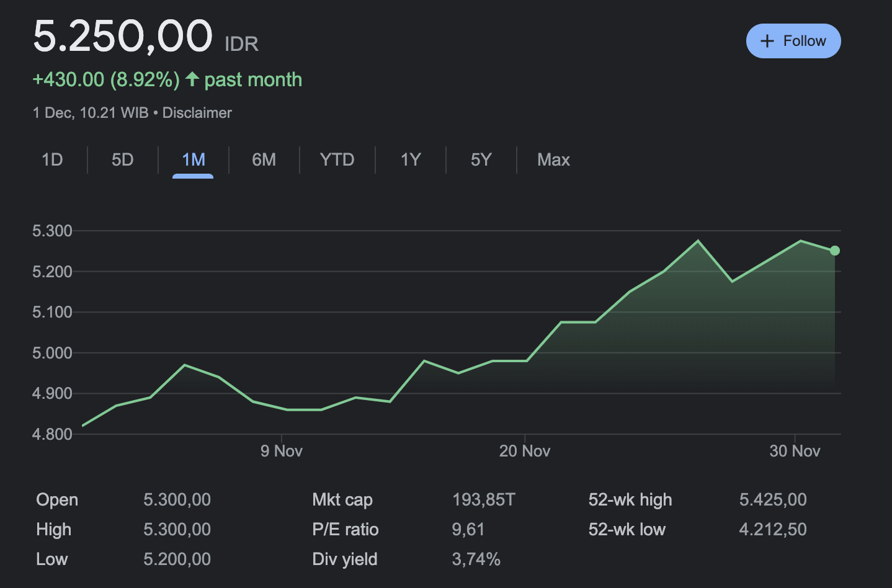Click the Div yield value 3,74%

coord(476,559)
